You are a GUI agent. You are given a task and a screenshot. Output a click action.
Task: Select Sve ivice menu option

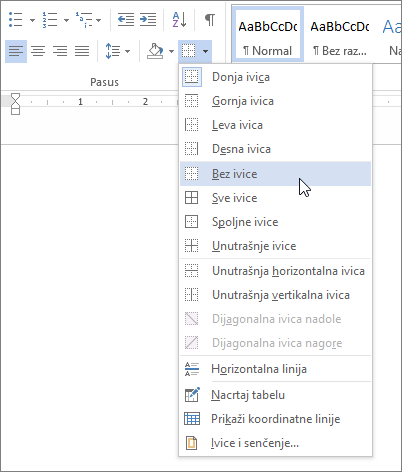tap(275, 198)
